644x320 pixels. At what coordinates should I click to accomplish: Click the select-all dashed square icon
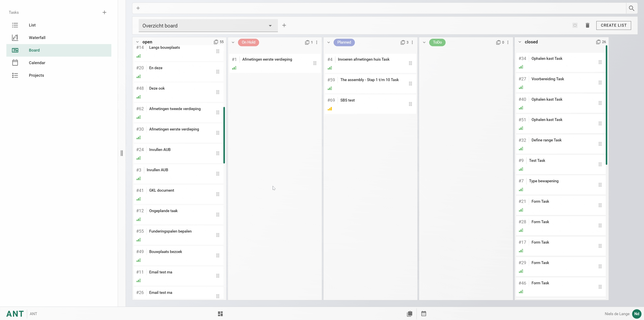[x=575, y=25]
